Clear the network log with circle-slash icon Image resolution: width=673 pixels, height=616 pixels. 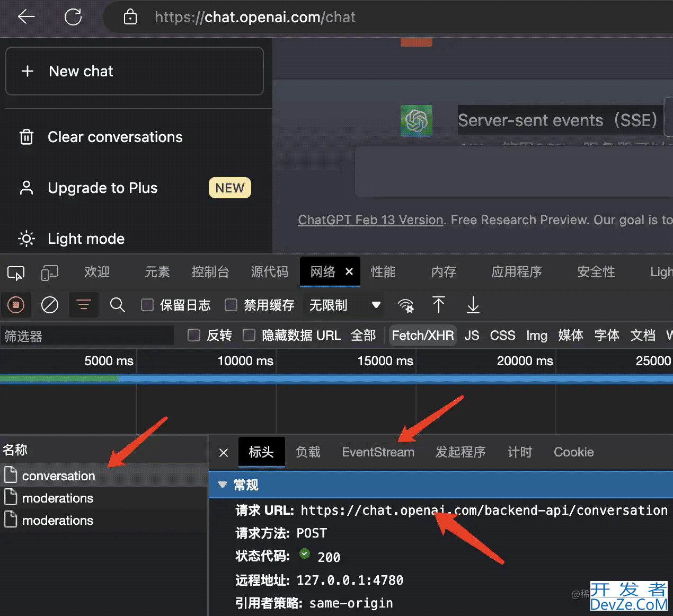(50, 305)
